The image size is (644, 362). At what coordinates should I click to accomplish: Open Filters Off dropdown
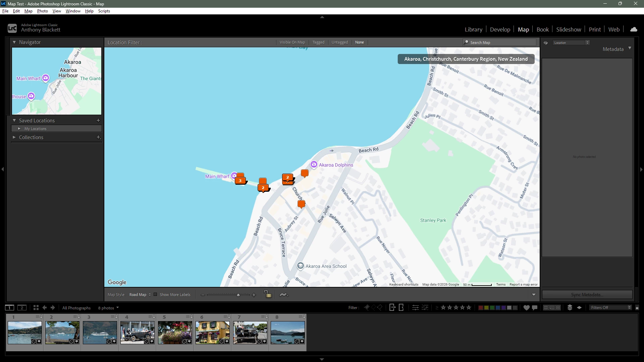coord(610,307)
